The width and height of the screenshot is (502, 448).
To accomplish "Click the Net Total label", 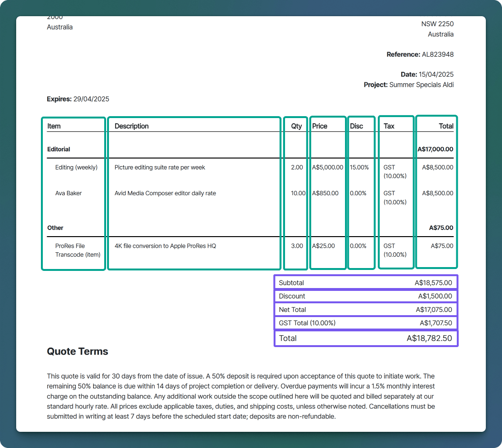I will (292, 309).
